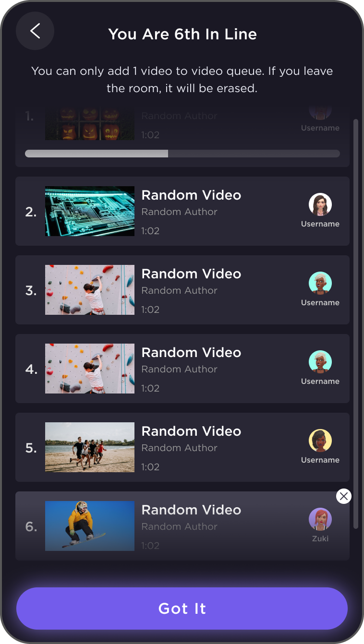The image size is (364, 644).
Task: Tap the user avatar on item 2
Action: [320, 204]
